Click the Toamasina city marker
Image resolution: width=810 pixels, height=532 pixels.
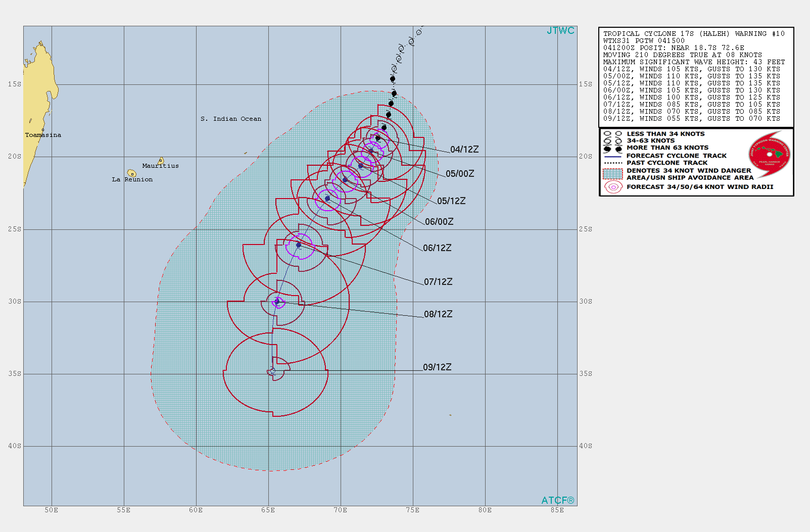[x=43, y=130]
